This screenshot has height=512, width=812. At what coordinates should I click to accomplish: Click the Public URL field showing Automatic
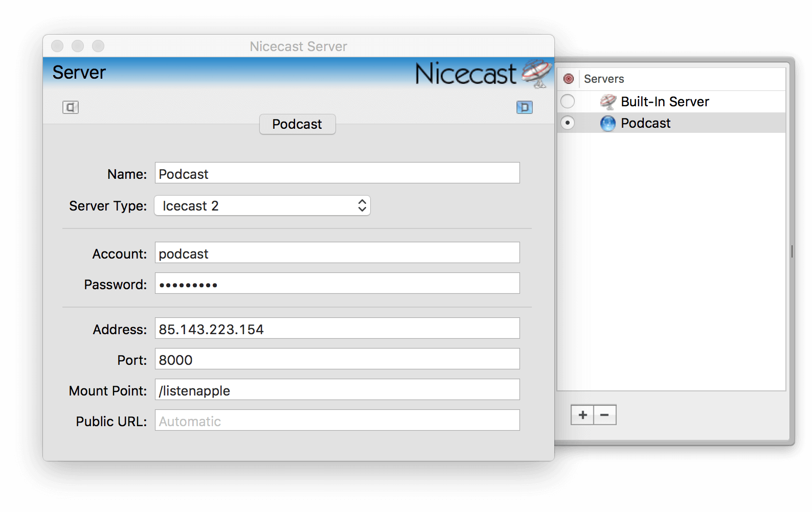click(337, 421)
